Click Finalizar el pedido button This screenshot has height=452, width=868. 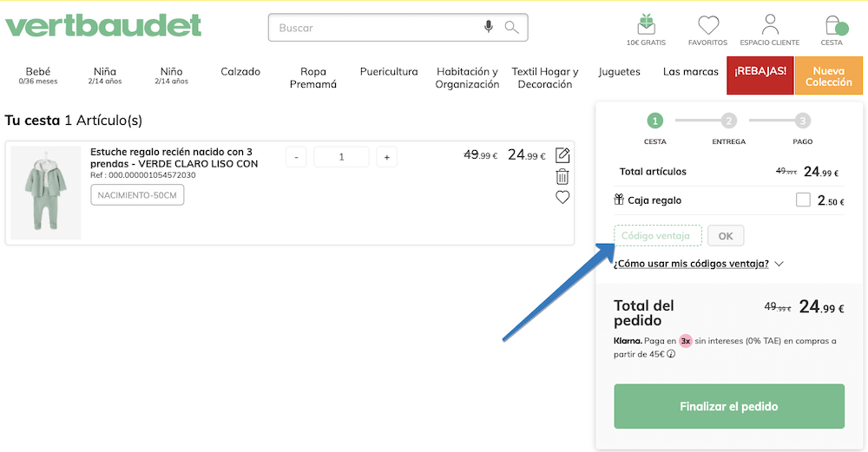click(x=729, y=406)
